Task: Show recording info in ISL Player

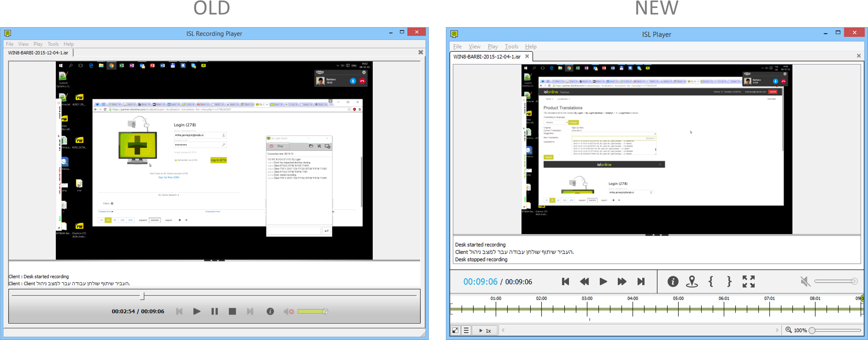Action: click(x=673, y=281)
